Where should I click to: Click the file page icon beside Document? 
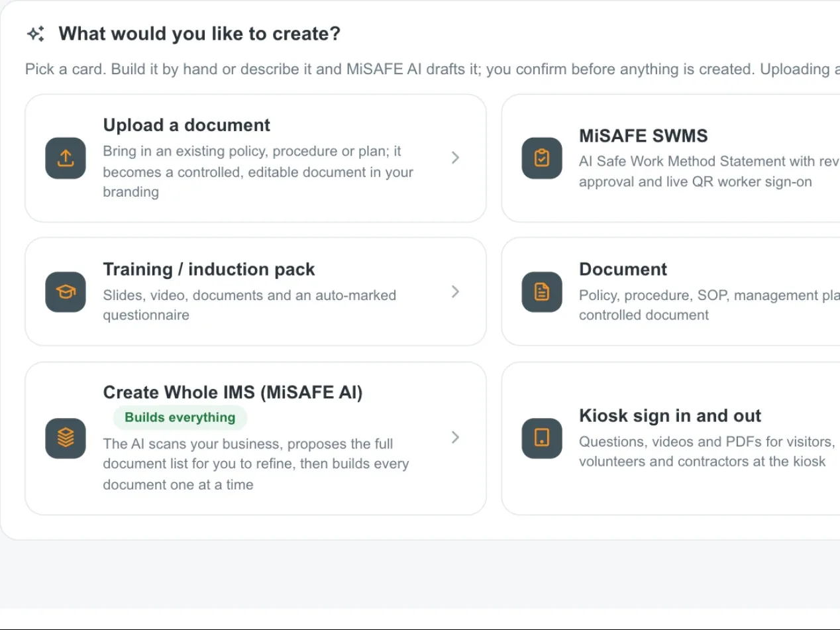542,291
